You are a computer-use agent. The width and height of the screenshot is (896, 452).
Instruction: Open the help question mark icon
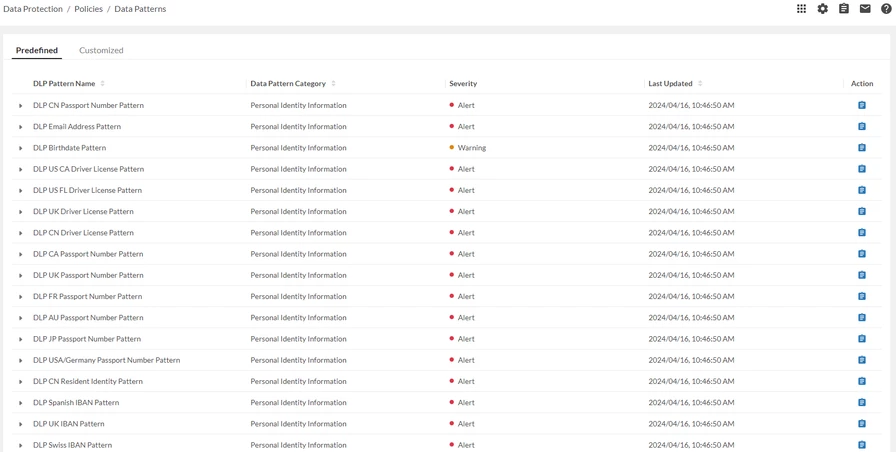(886, 9)
